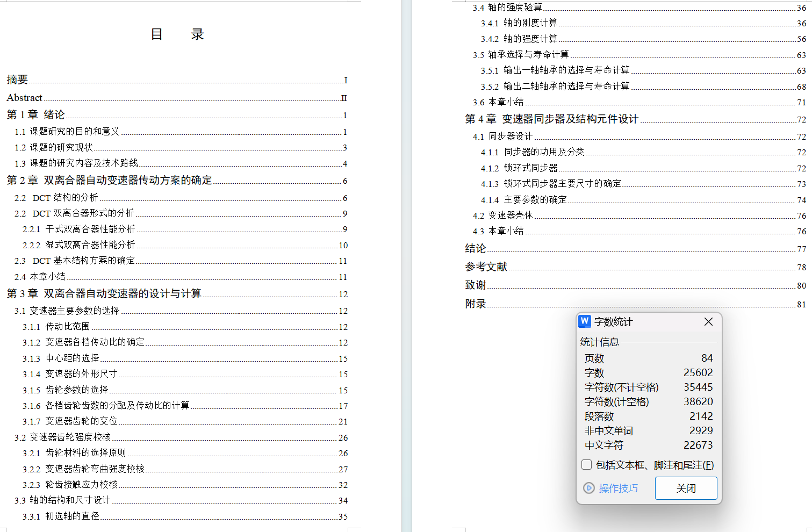The width and height of the screenshot is (812, 532).
Task: Select the 页数 value 84
Action: 707,358
